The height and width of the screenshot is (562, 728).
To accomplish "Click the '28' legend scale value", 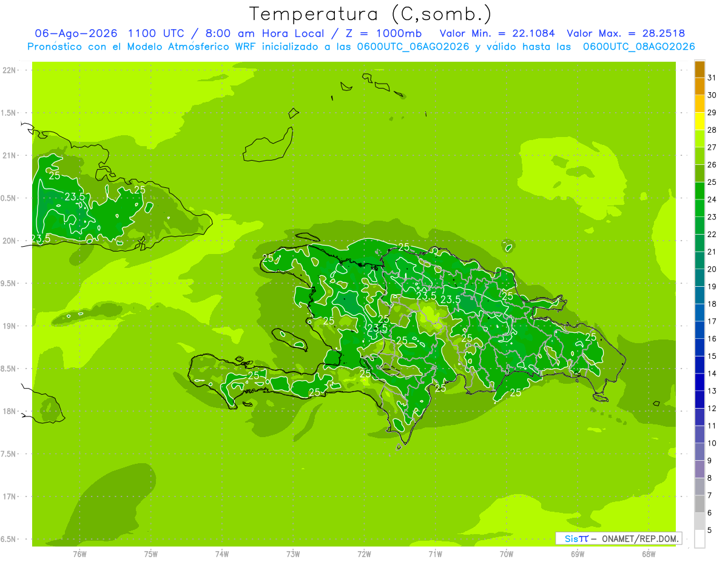I will click(712, 130).
